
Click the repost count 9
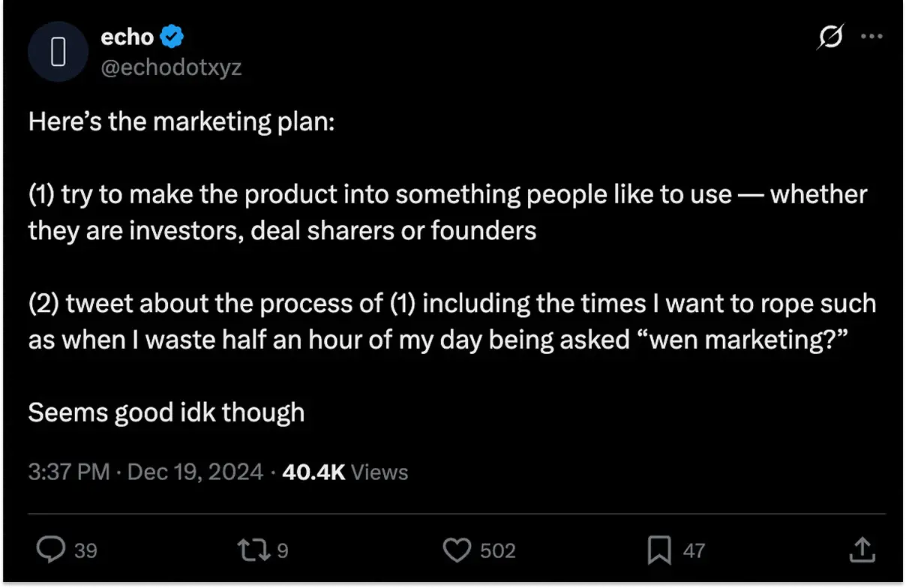(x=283, y=551)
